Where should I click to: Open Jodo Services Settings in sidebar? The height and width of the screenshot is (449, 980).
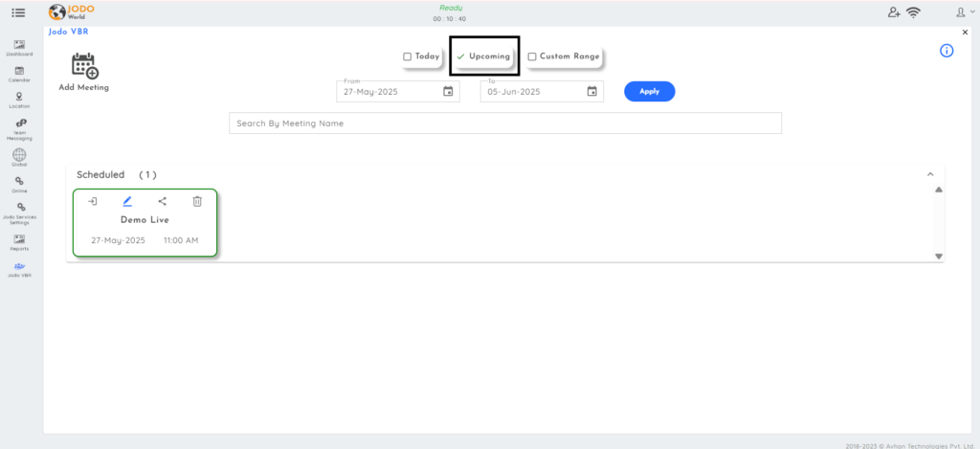coord(19,213)
